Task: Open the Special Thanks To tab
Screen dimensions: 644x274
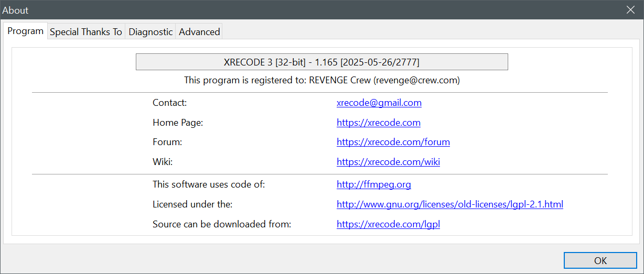Action: point(86,32)
